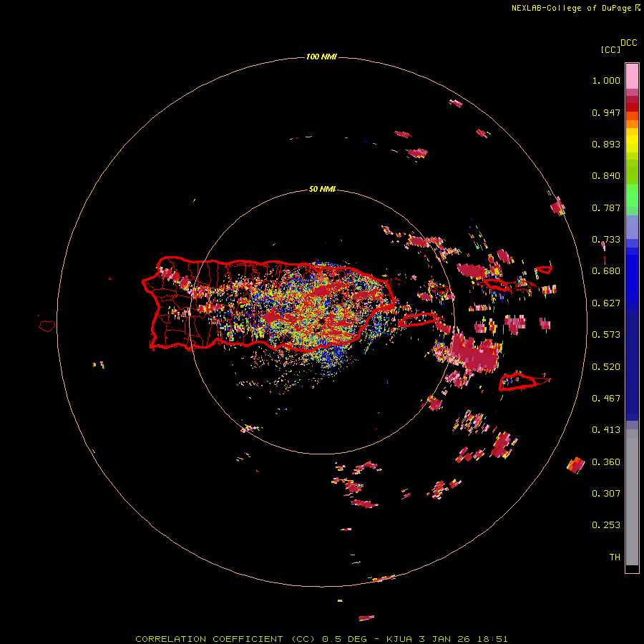Click the 0.787 scale value
The width and height of the screenshot is (644, 644).
tap(606, 208)
